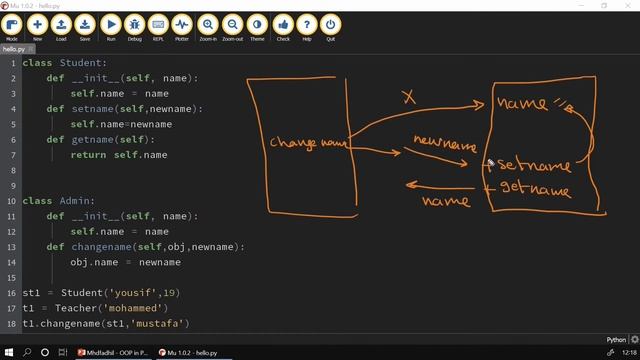Save the script with the Save icon

coord(85,28)
